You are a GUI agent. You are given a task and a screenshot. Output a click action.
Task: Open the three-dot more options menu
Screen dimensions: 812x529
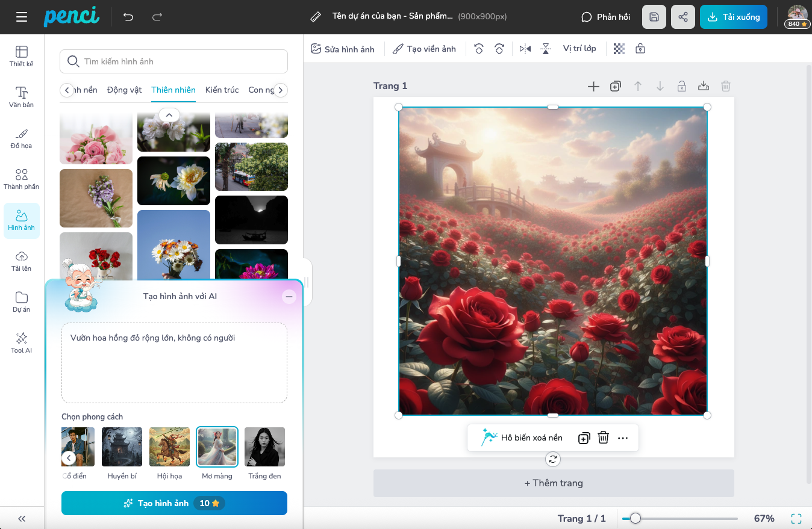(623, 438)
